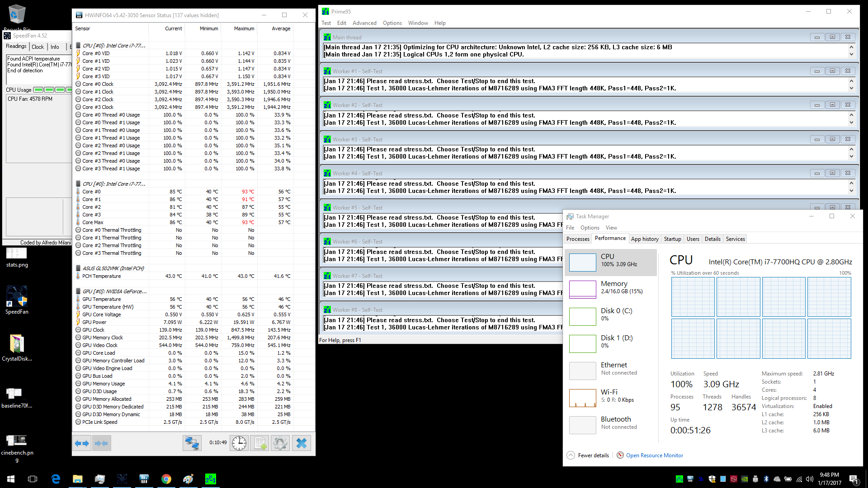Open Task Manager View menu
Screen dimensions: 868x488
pyautogui.click(x=611, y=228)
